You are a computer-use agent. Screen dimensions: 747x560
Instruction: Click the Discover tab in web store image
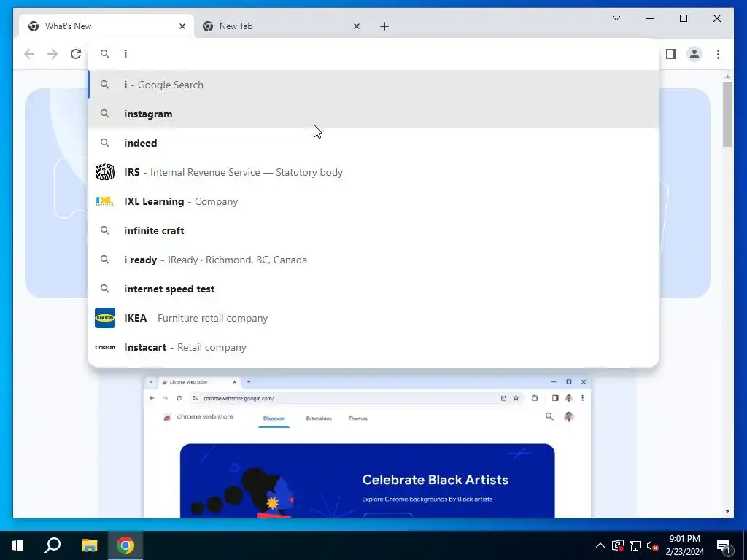274,419
